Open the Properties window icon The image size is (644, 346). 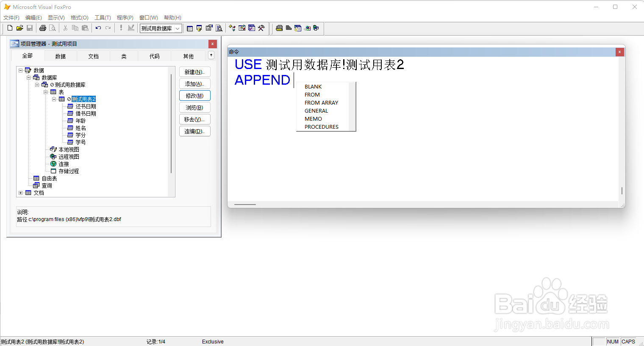point(209,28)
